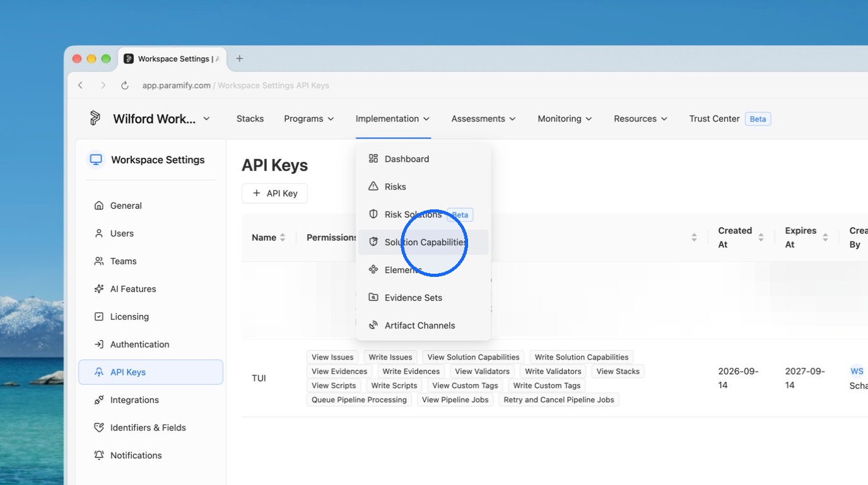Click the Users person icon
Viewport: 868px width, 485px height.
point(99,233)
